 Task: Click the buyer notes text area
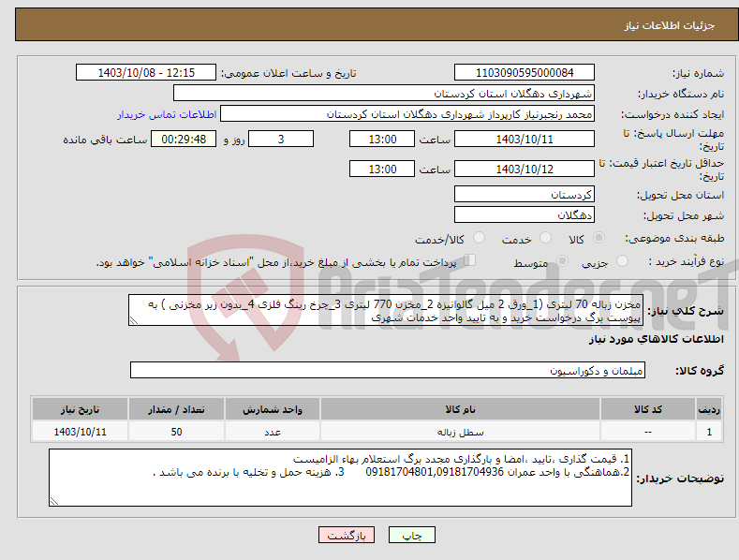click(x=340, y=478)
